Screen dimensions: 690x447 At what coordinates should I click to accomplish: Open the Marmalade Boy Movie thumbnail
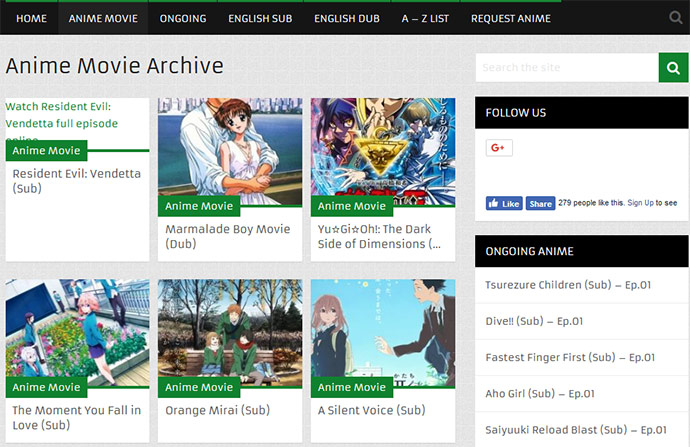230,147
